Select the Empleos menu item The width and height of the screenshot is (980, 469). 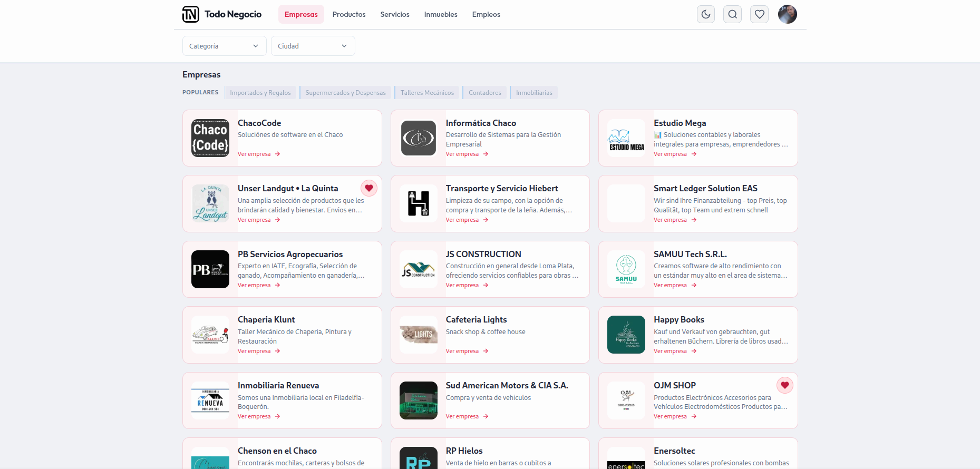tap(486, 14)
